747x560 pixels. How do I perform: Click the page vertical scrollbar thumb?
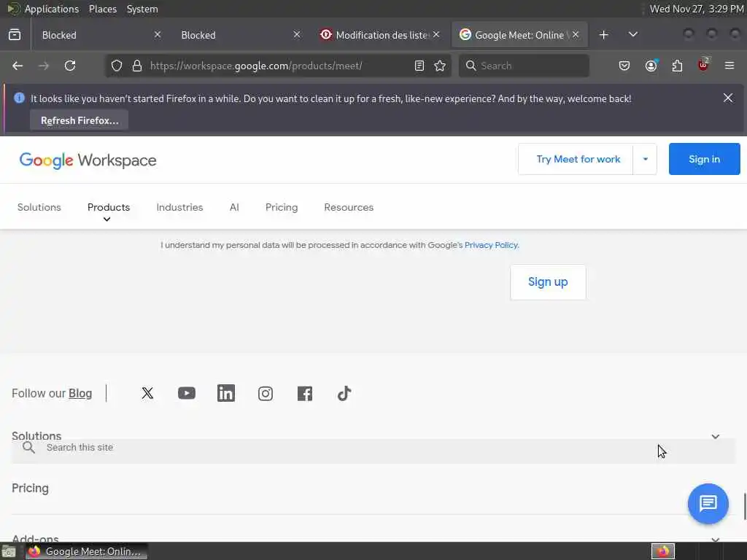pos(745,507)
